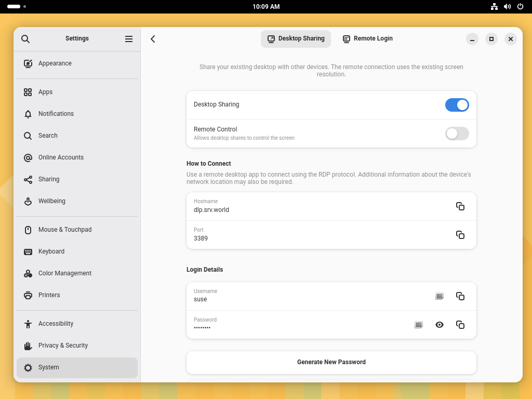
Task: Open the Settings search
Action: (x=25, y=39)
